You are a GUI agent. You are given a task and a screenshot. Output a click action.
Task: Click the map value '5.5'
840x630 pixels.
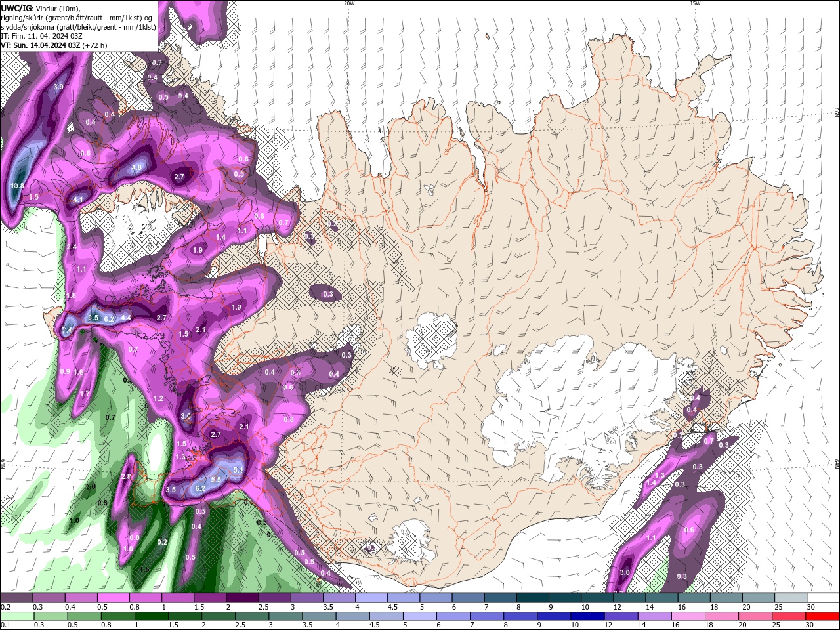(215, 480)
